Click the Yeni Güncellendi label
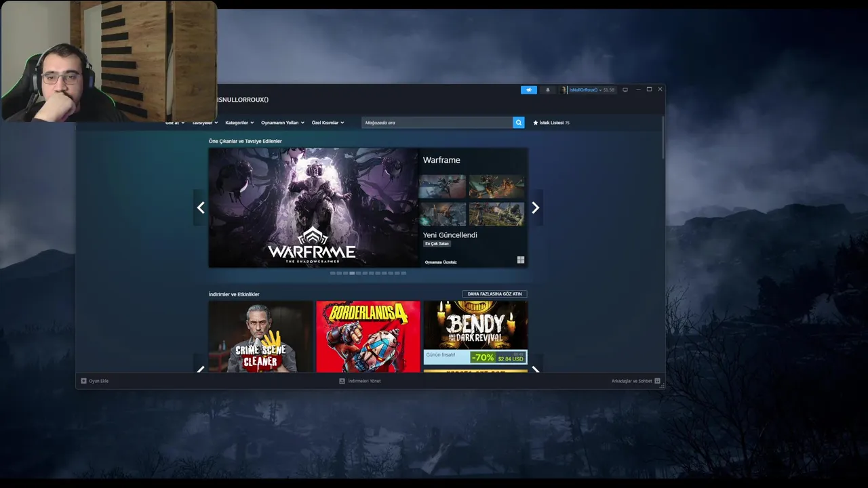868x488 pixels. (x=450, y=235)
